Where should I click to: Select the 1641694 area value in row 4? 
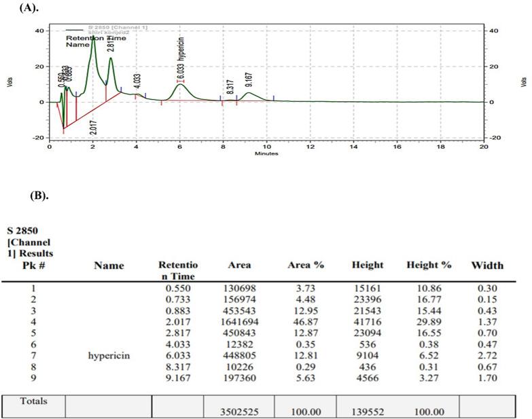tap(240, 322)
